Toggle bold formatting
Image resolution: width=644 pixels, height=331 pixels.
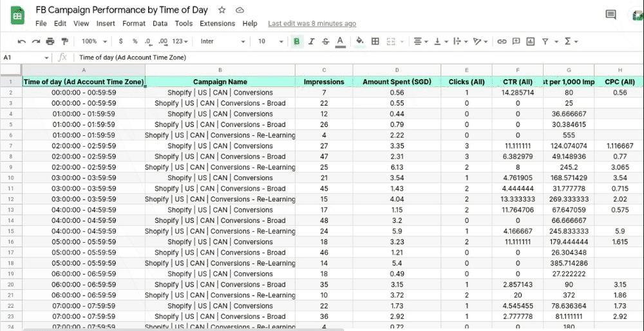click(x=297, y=41)
